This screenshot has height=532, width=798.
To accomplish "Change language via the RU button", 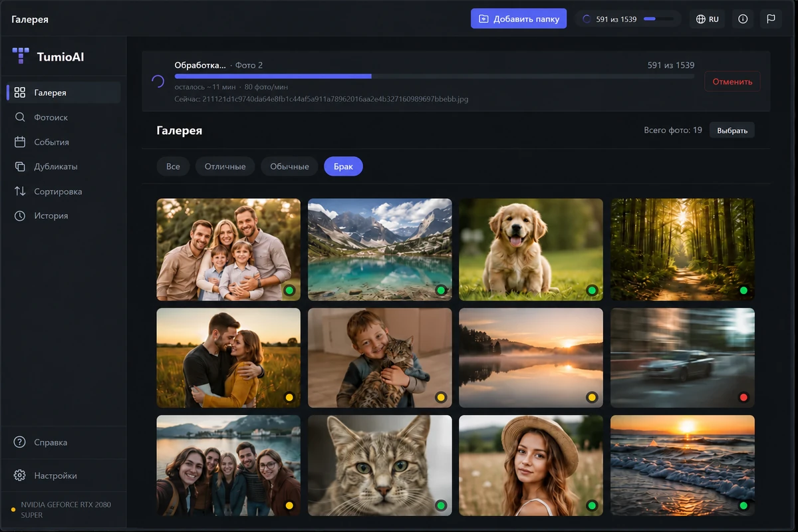I will click(707, 19).
